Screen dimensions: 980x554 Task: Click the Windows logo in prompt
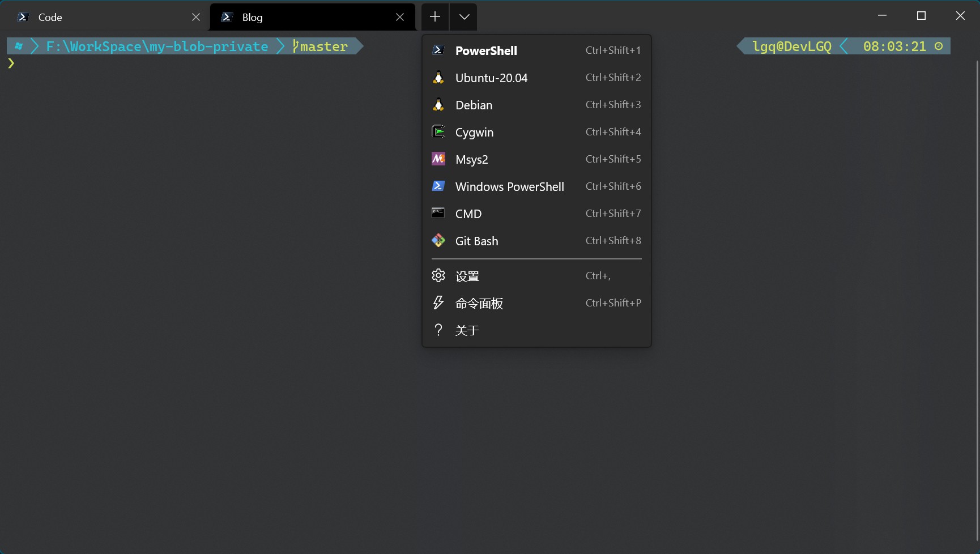[x=19, y=46]
